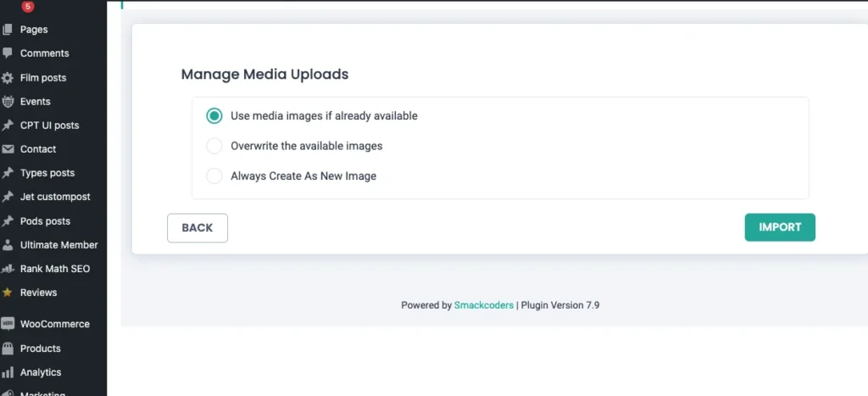Click the WooCommerce logo icon

pos(8,324)
